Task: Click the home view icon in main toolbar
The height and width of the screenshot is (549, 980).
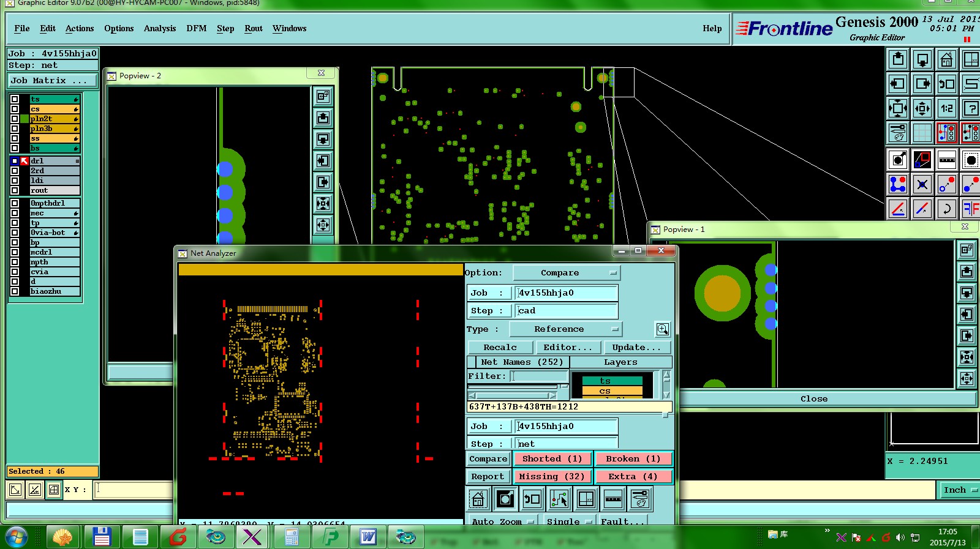Action: (x=947, y=59)
